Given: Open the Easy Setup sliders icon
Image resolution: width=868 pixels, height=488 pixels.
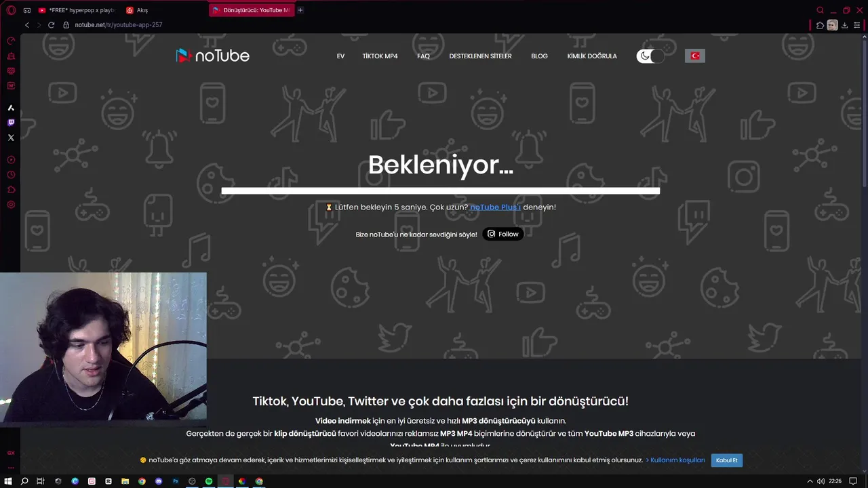Looking at the screenshot, I should (857, 25).
